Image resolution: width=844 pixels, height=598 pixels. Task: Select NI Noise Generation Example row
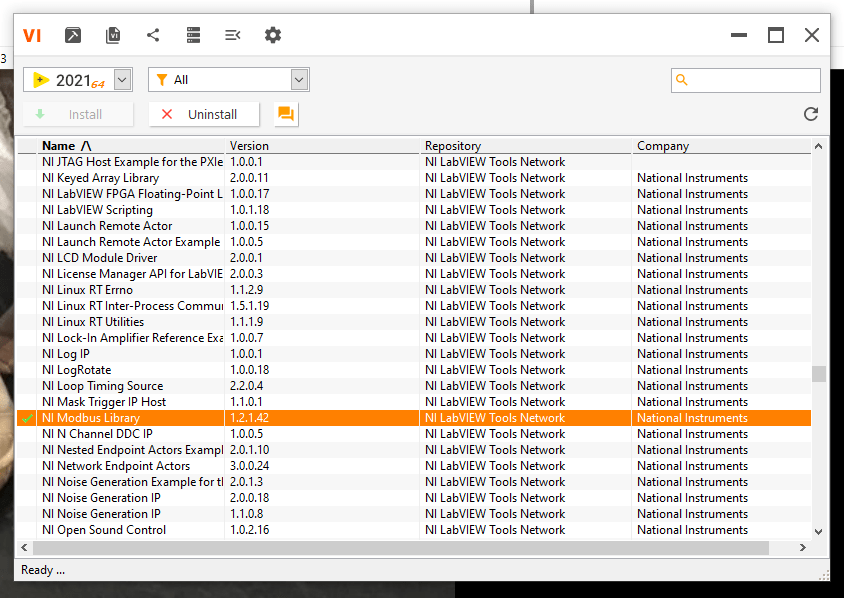414,482
